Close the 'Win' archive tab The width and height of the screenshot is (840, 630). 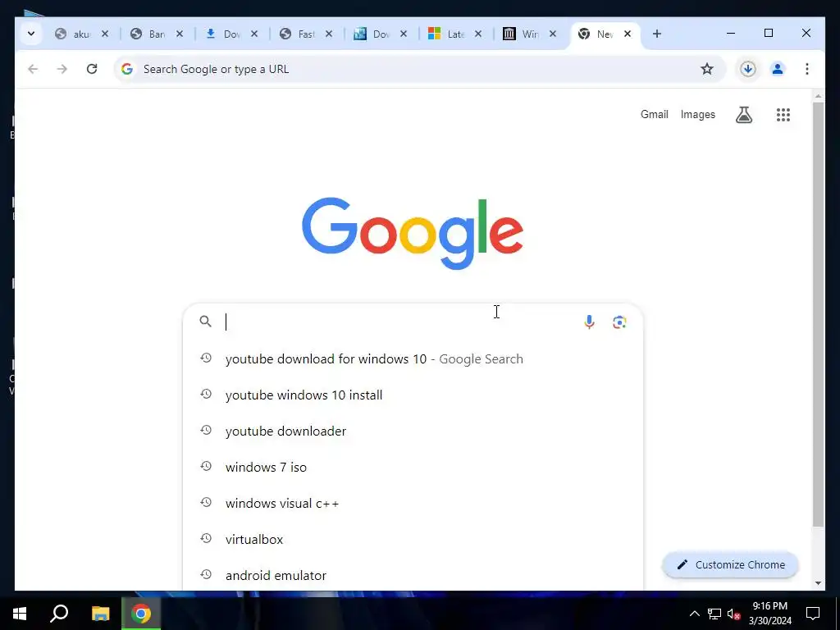point(553,34)
